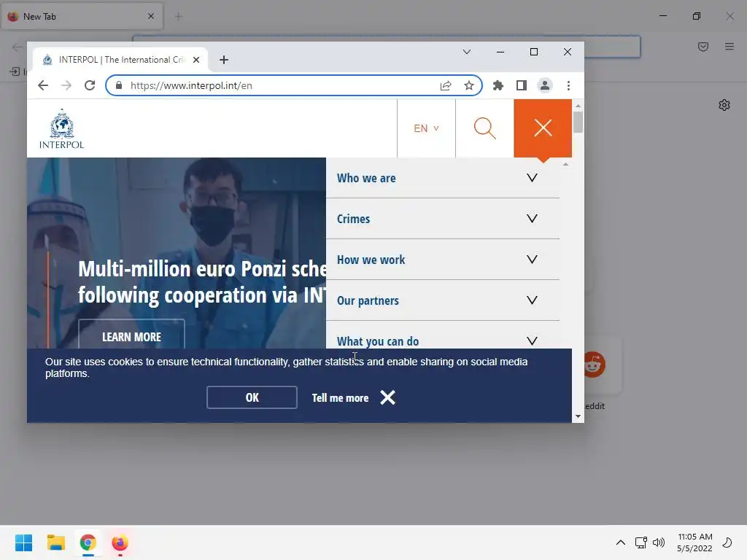Expand the Crimes section
Viewport: 747px width, 560px height.
point(532,219)
